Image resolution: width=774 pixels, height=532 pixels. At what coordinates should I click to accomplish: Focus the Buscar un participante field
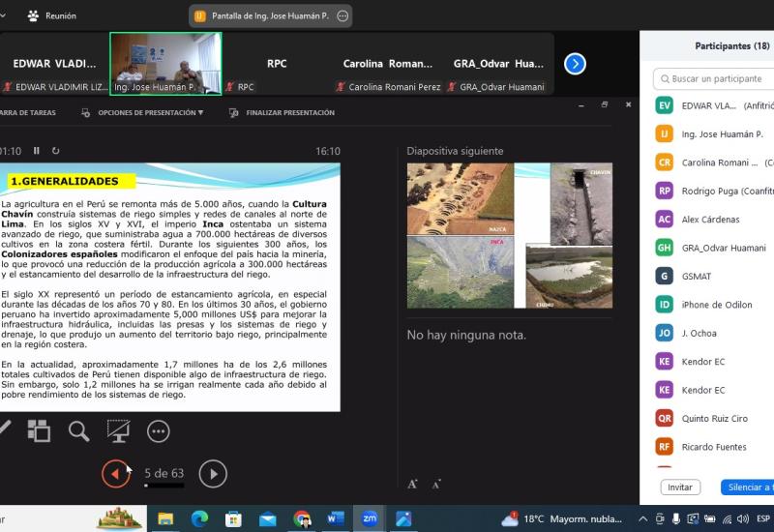click(716, 78)
